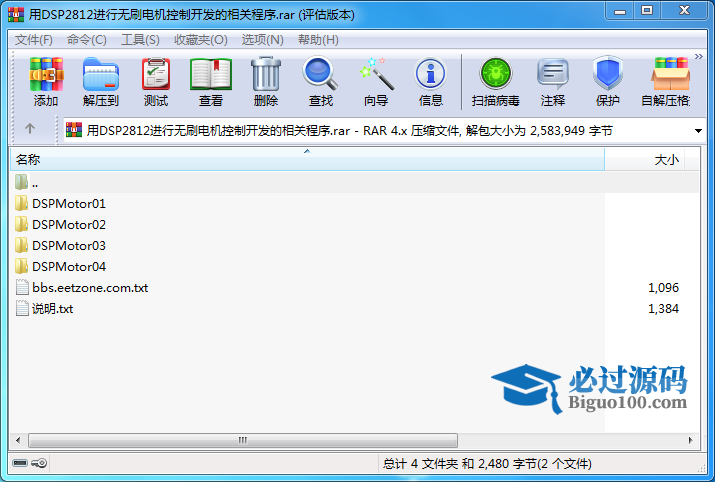
Task: Close the WinRAR window
Action: coord(684,11)
